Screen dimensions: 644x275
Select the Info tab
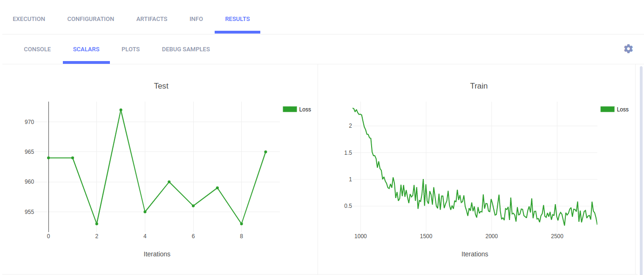[196, 19]
